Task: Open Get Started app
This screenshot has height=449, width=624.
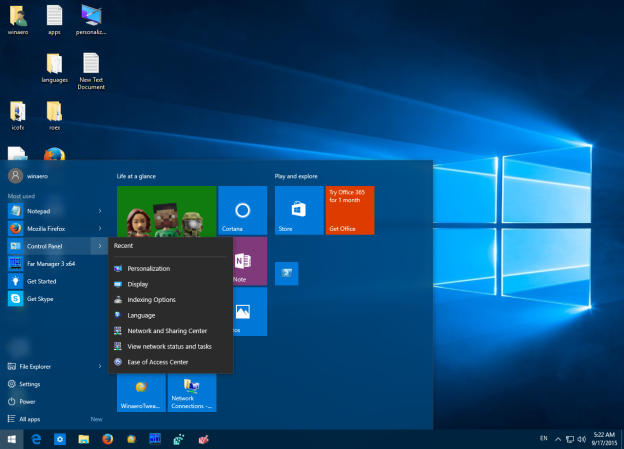Action: pos(54,281)
